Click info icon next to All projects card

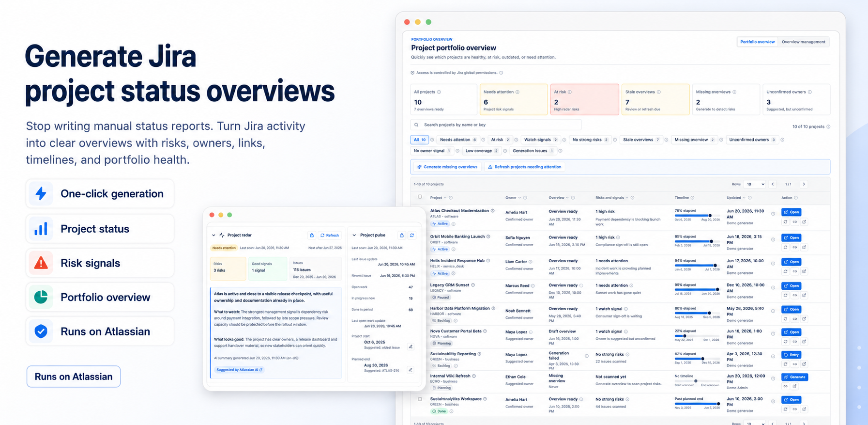tap(439, 92)
